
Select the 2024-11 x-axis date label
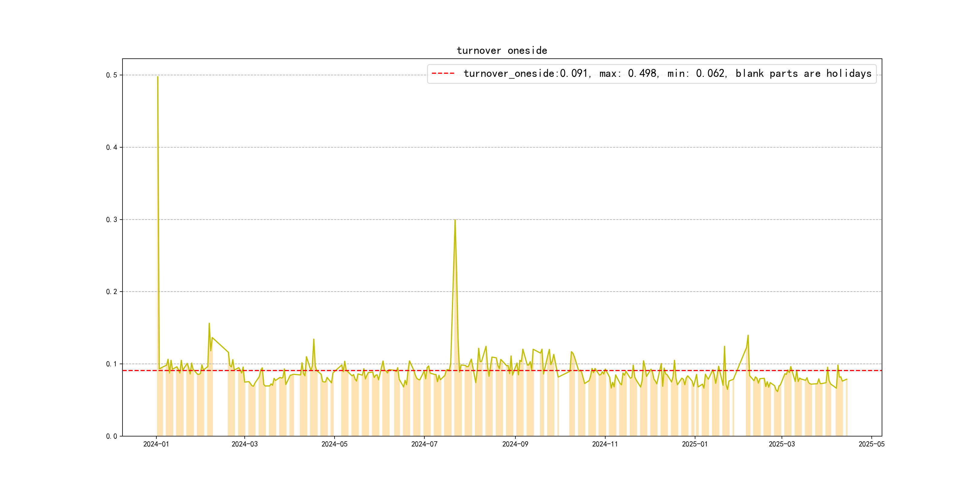pyautogui.click(x=605, y=444)
